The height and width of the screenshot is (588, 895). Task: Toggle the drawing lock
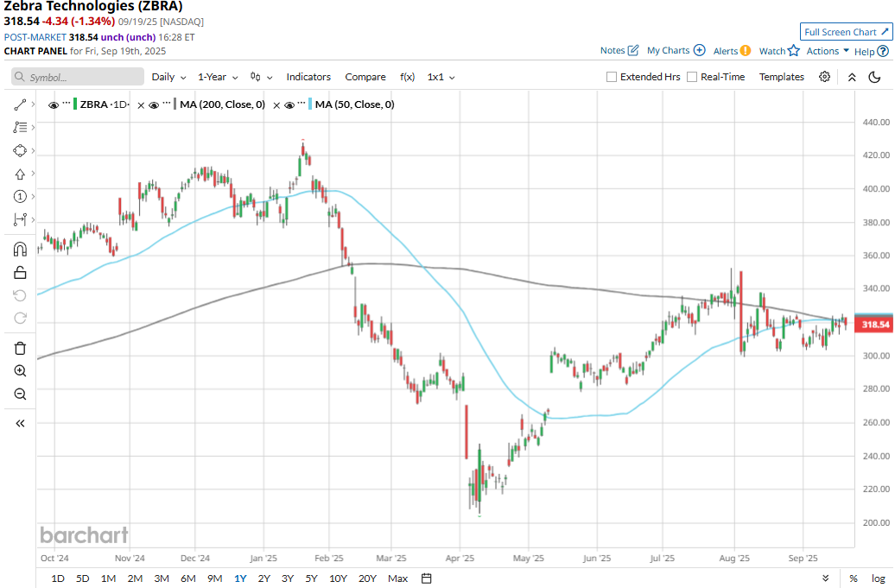(20, 273)
